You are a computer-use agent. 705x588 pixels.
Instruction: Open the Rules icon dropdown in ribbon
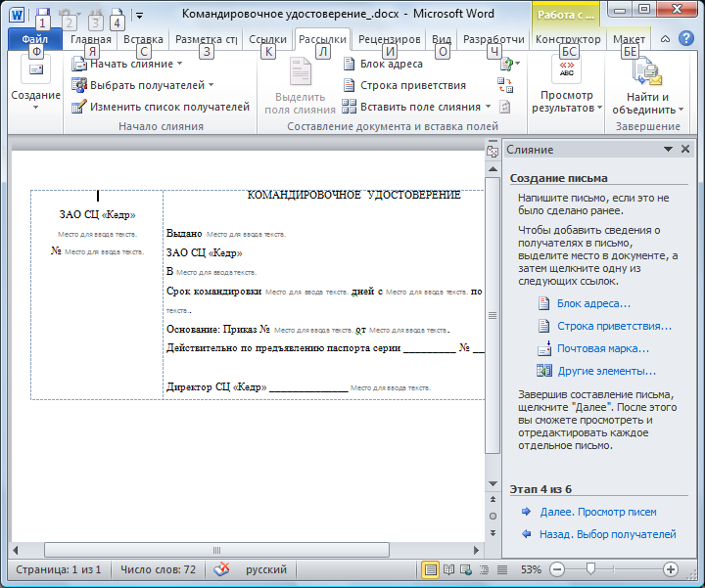tap(510, 65)
